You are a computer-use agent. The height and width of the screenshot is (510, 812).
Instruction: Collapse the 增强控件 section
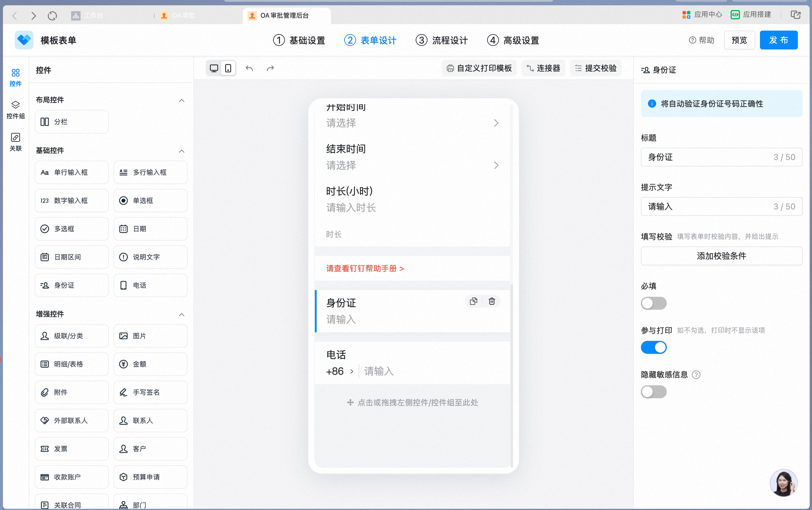click(182, 315)
